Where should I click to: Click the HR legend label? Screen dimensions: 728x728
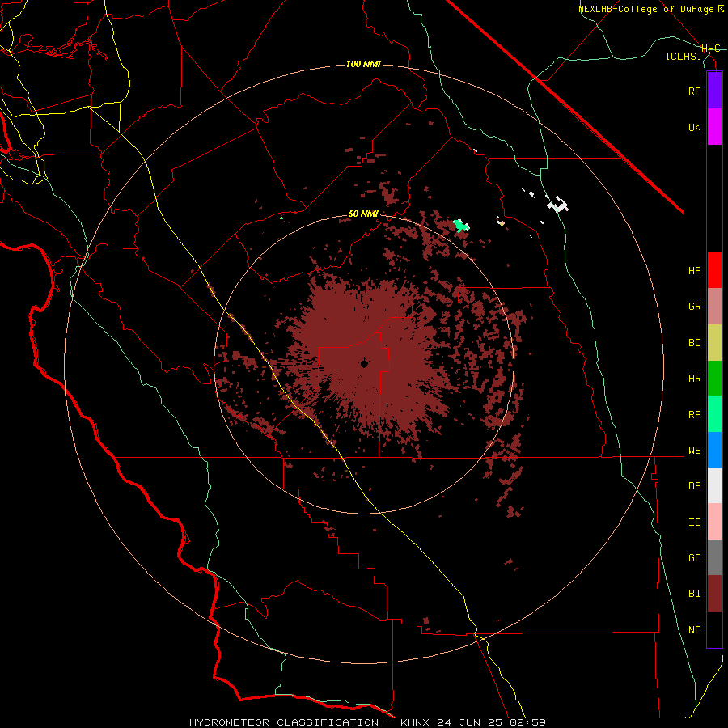[694, 379]
